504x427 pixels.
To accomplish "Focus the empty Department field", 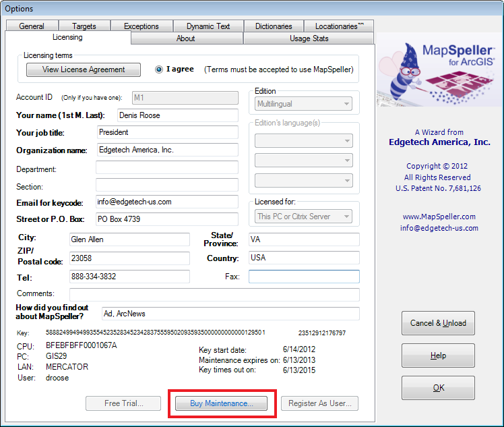I will point(167,167).
